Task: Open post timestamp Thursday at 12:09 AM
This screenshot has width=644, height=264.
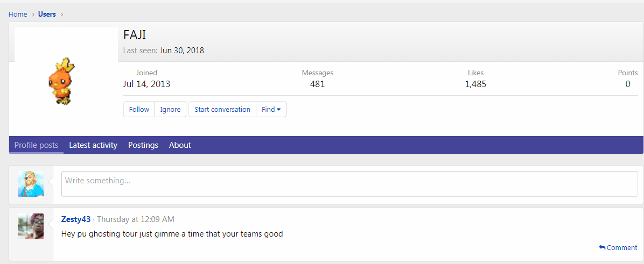Action: pyautogui.click(x=135, y=219)
